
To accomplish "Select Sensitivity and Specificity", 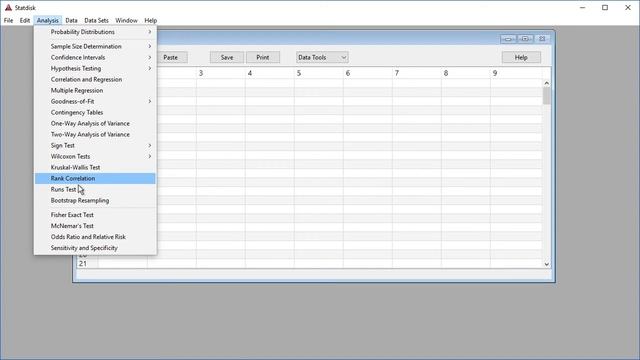I will (x=95, y=248).
